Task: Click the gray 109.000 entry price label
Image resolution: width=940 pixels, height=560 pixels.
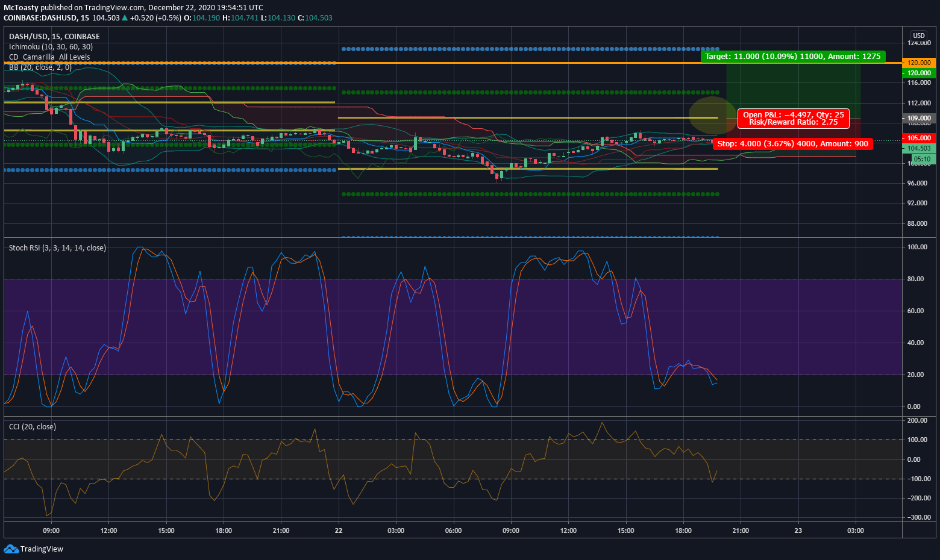Action: (919, 118)
